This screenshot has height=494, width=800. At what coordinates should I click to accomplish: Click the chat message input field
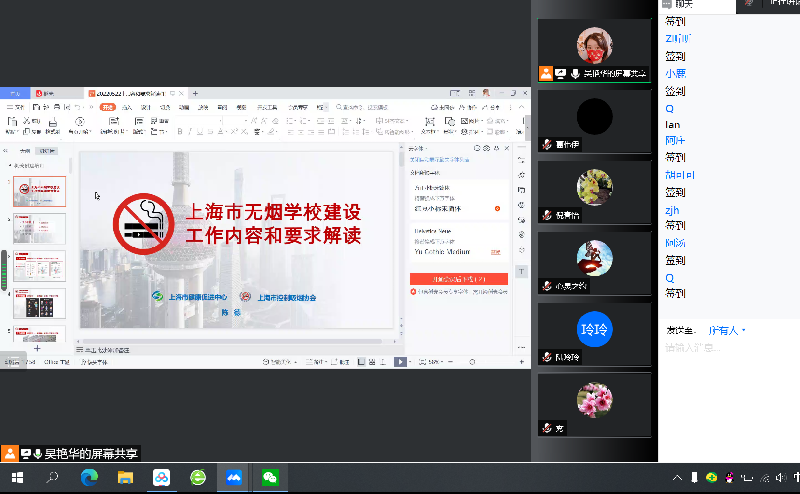[729, 348]
